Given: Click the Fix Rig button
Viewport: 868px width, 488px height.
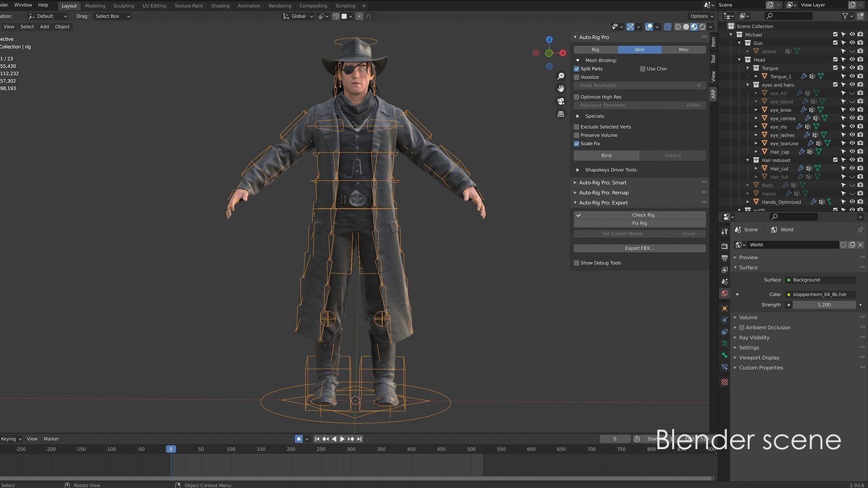Looking at the screenshot, I should click(640, 223).
